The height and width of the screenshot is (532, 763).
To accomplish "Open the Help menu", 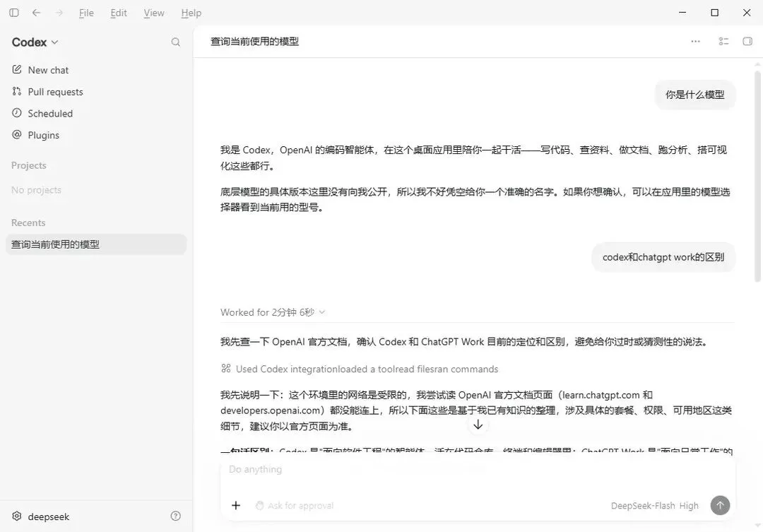I will [191, 13].
